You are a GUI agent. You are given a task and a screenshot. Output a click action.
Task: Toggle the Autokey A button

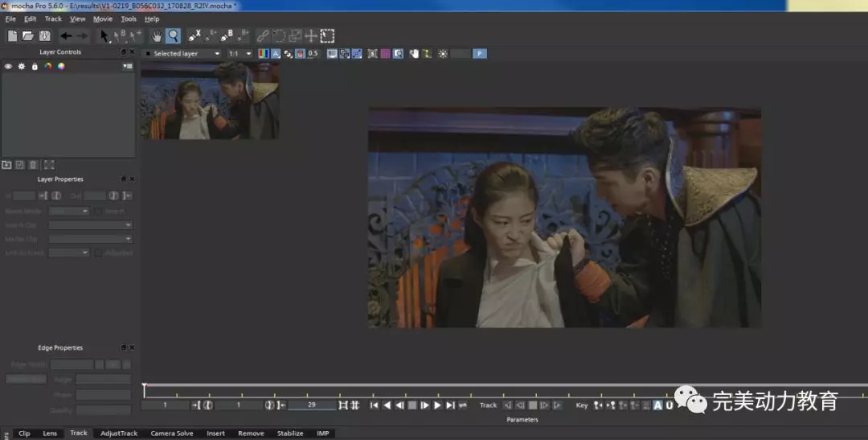[x=657, y=405]
